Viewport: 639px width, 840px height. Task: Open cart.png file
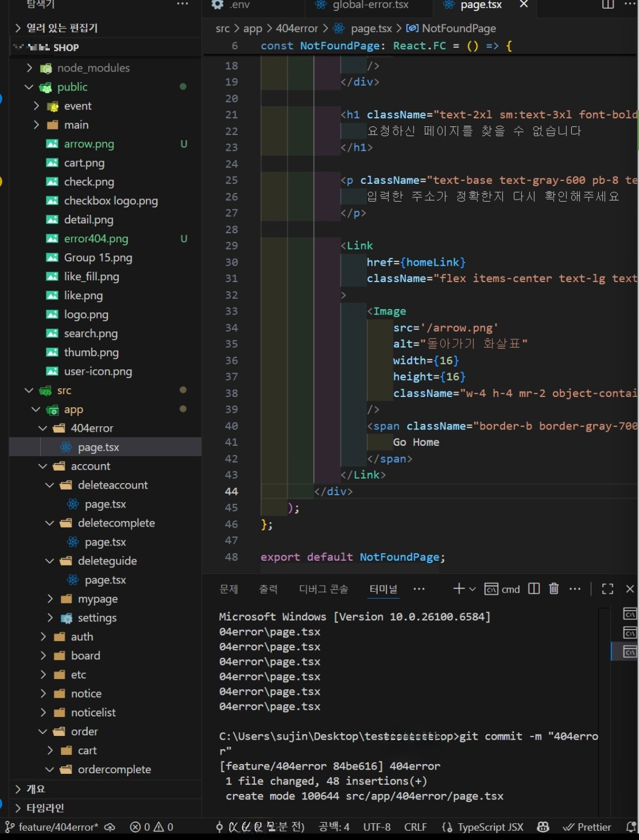tap(84, 163)
